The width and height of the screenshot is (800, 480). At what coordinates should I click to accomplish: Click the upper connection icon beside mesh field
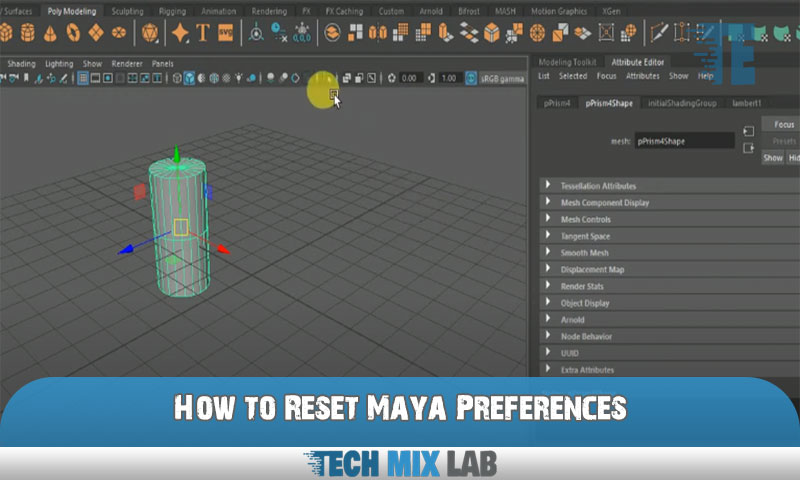coord(748,132)
